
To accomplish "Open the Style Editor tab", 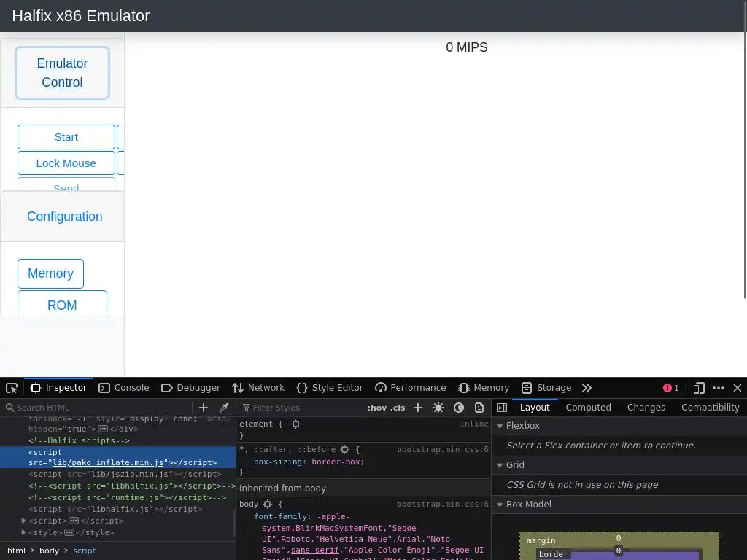I will tap(330, 388).
